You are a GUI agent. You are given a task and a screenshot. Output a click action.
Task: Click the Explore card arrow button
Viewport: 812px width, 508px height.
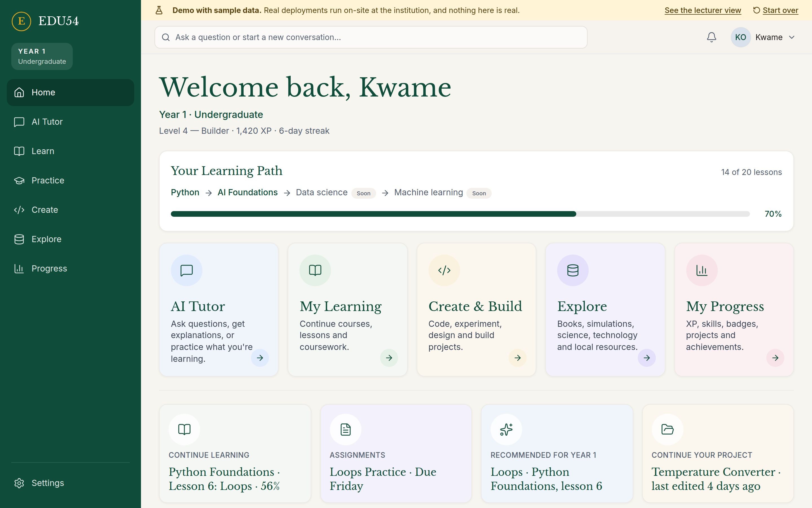pyautogui.click(x=646, y=358)
